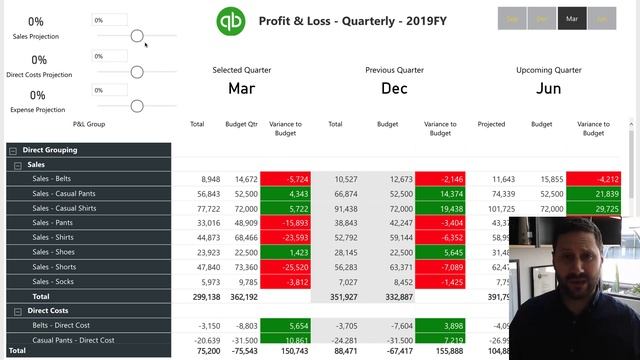Click the green 5,654 direct cost variance

[x=285, y=325]
